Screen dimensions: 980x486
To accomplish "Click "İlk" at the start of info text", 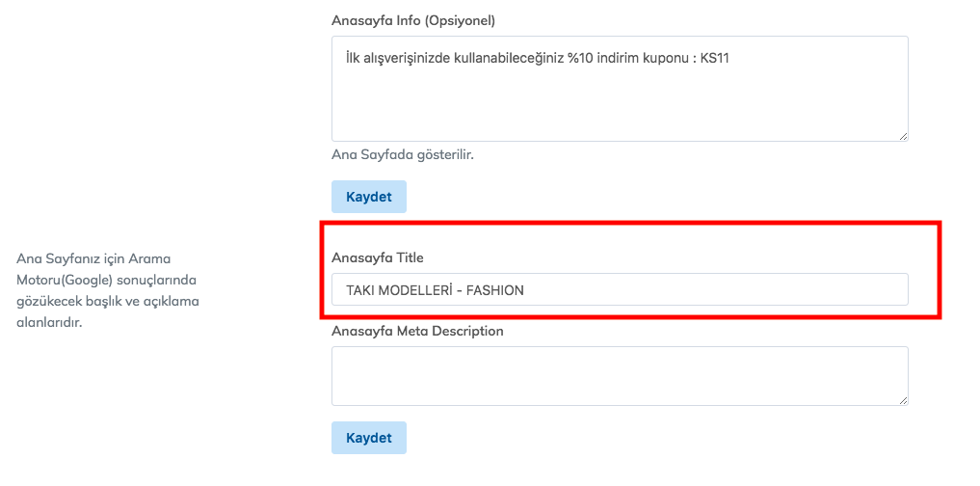I will [x=355, y=59].
